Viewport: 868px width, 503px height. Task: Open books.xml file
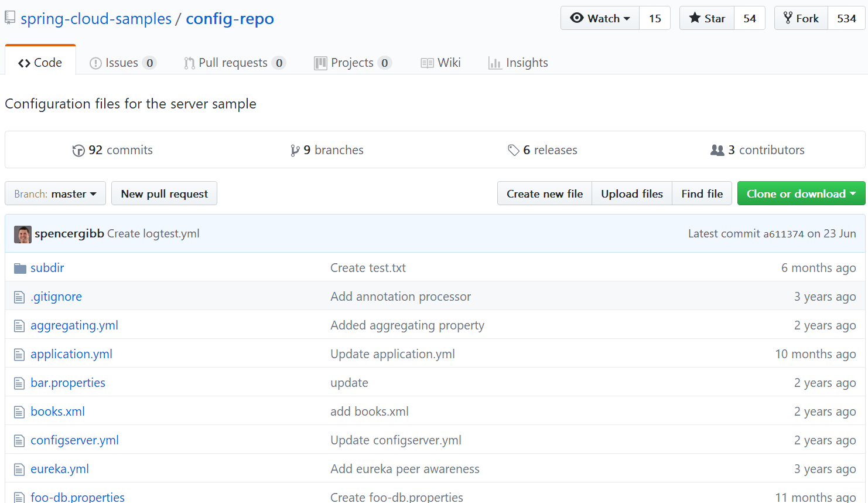tap(57, 412)
